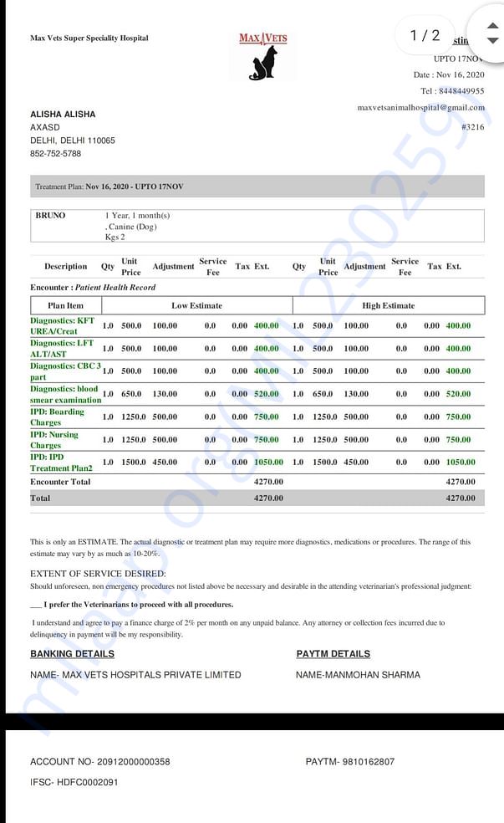
Task: Tap the Tel number 8448449955
Action: [x=461, y=91]
